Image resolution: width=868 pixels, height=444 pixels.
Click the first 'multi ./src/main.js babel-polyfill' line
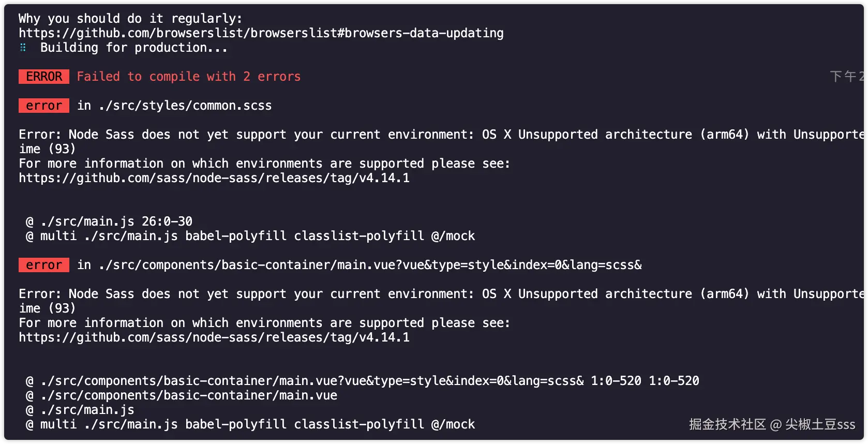pyautogui.click(x=250, y=236)
